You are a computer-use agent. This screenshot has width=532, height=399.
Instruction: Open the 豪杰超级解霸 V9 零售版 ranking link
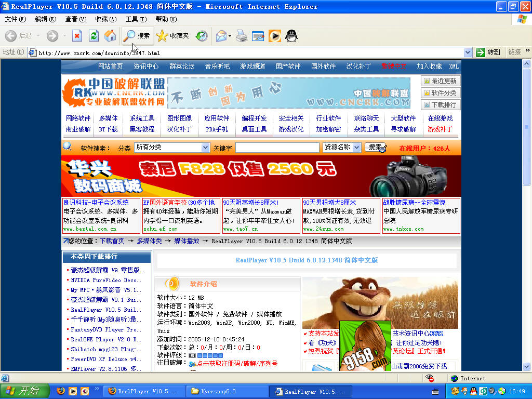(x=108, y=270)
